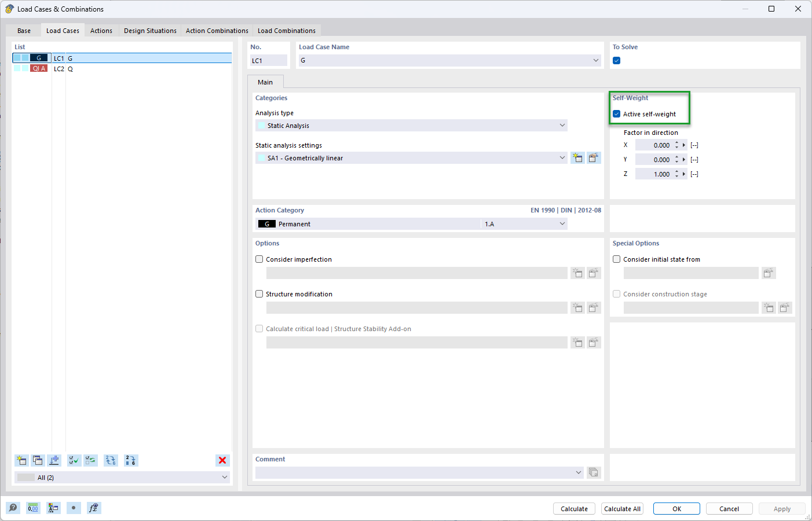Click new construction stage icon
The image size is (812, 521).
pyautogui.click(x=769, y=307)
